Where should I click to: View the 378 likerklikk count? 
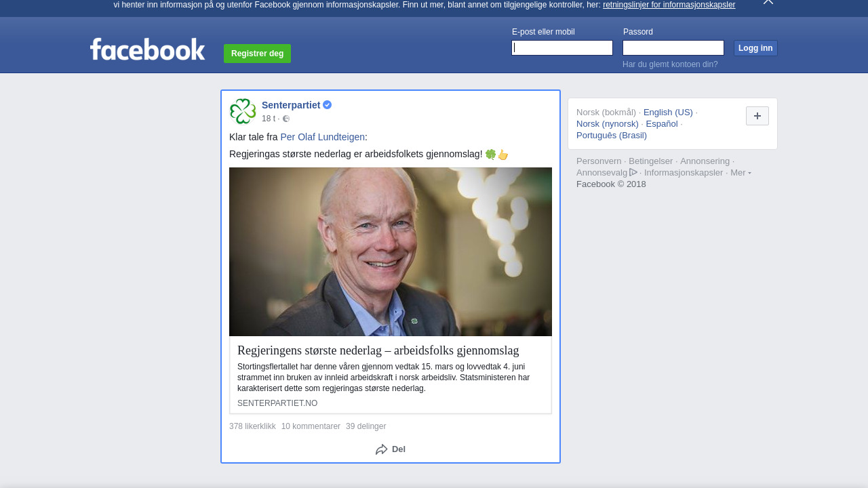[x=252, y=426]
